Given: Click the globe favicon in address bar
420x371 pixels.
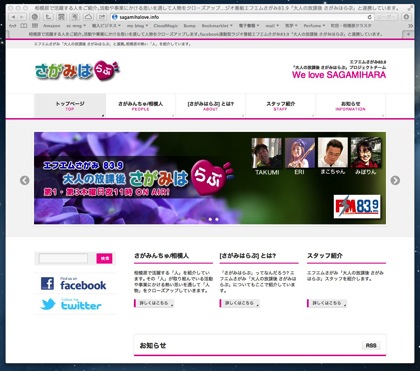Looking at the screenshot, I should (115, 17).
